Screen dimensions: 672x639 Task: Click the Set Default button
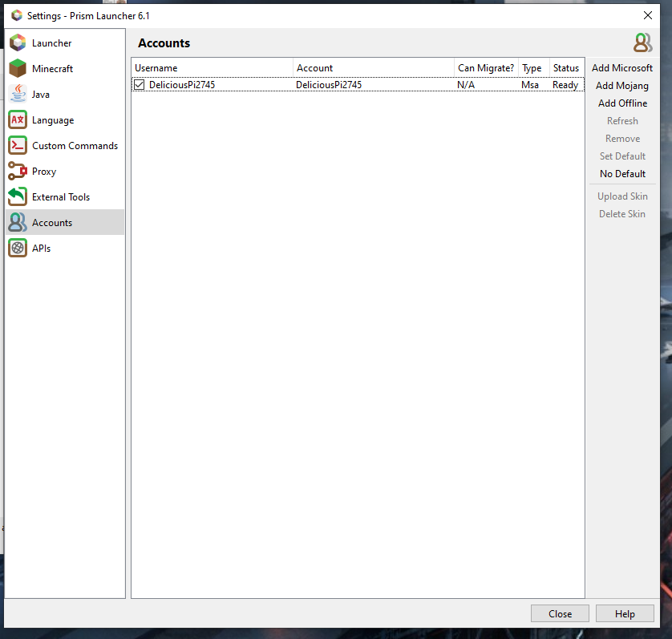622,156
